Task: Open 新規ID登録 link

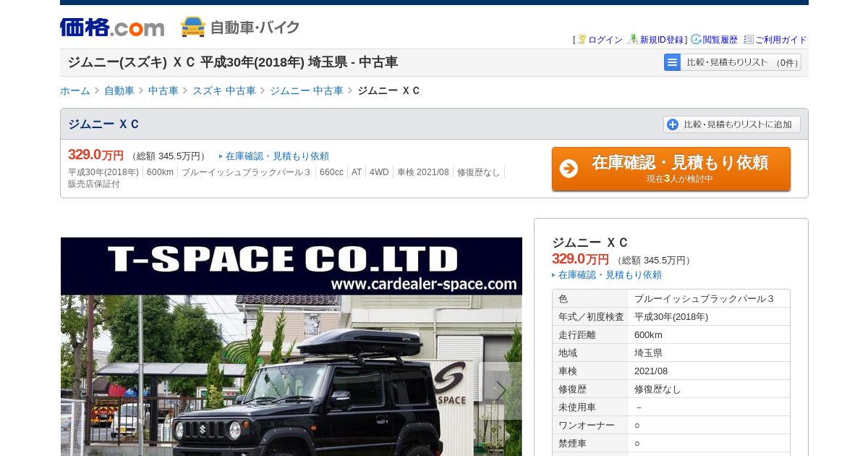Action: pos(662,40)
